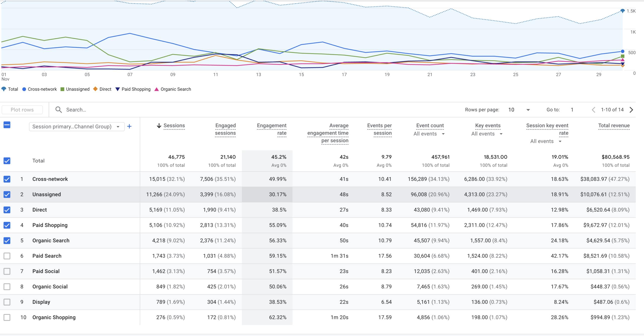Click the select-all checkbox in the table header
Viewport: 644px width, 336px height.
[x=7, y=125]
